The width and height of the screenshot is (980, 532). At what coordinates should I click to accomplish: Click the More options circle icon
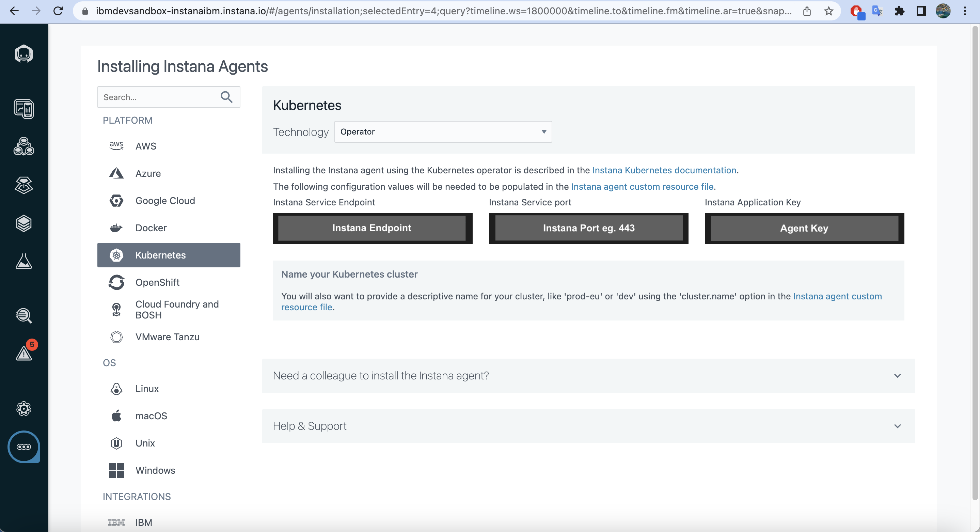coord(23,447)
